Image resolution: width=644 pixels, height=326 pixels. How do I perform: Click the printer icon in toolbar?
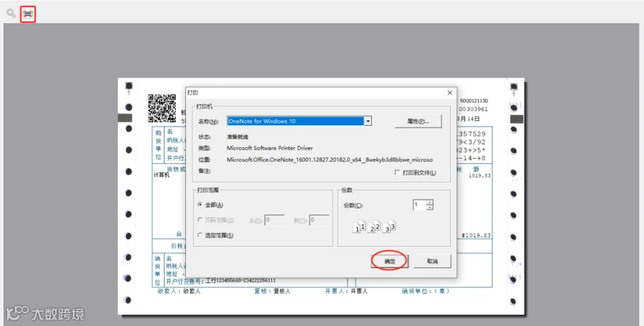[27, 14]
